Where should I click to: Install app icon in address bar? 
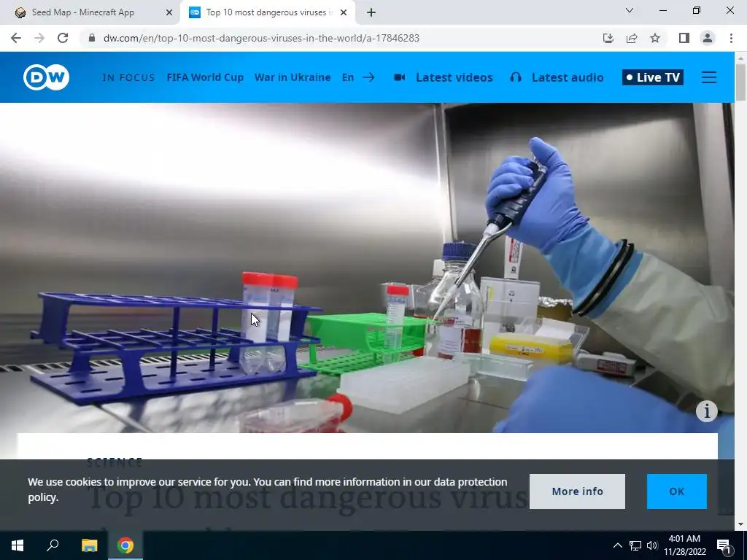[x=608, y=38]
